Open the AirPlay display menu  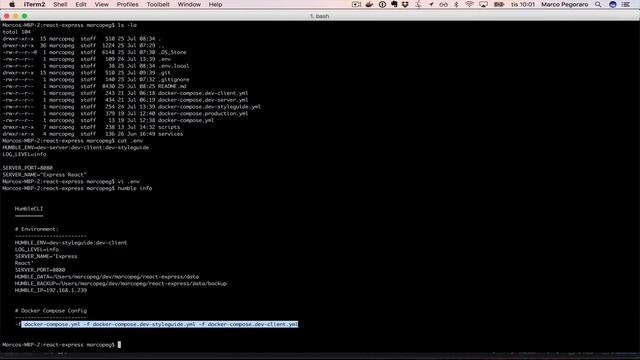pyautogui.click(x=483, y=4)
